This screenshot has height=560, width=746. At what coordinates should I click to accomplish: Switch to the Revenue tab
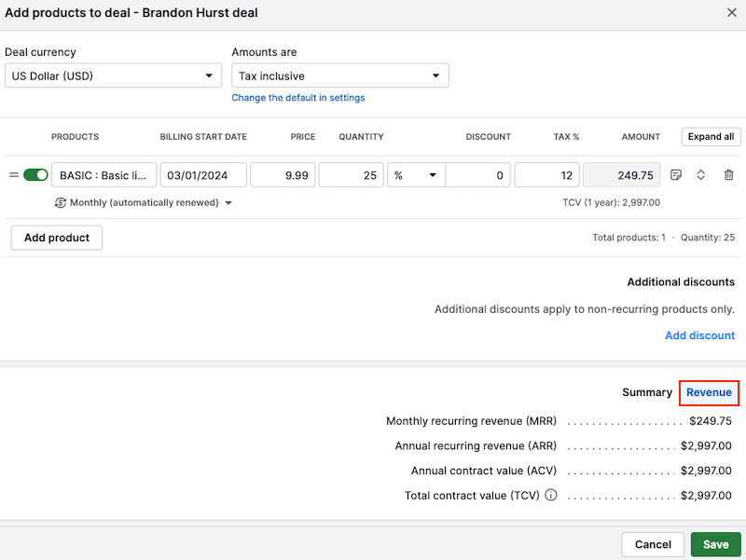coord(709,392)
